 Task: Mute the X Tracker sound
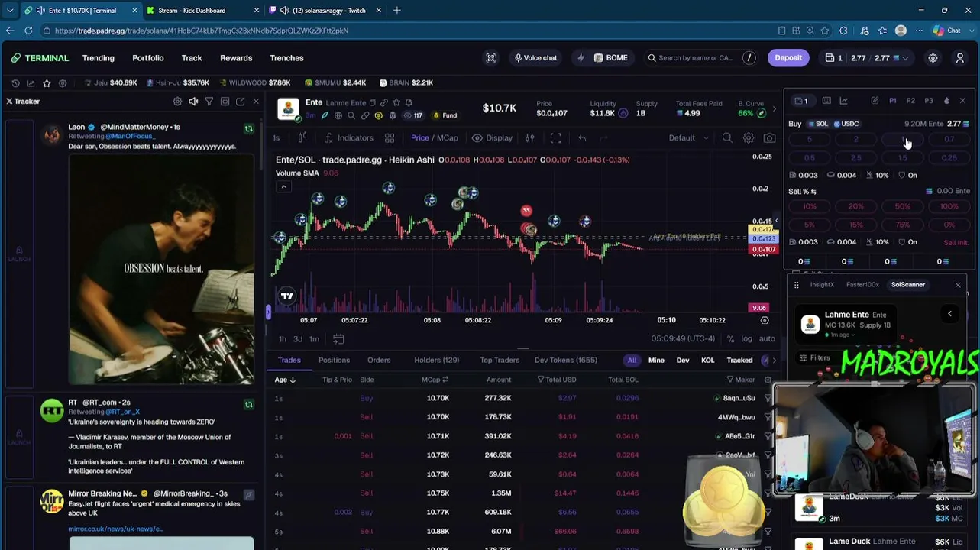pyautogui.click(x=193, y=101)
